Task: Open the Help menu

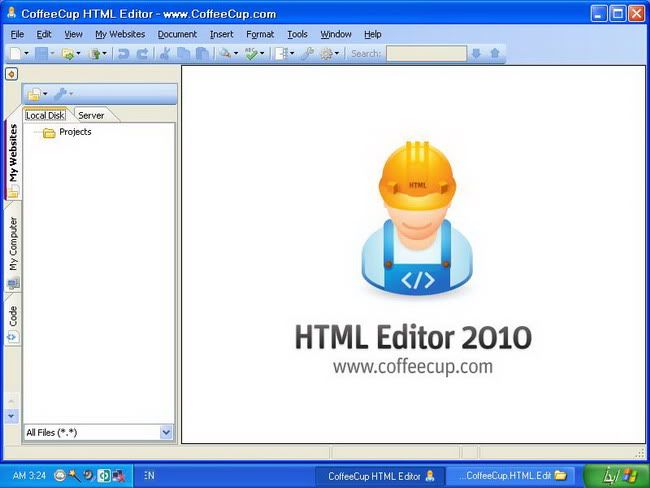Action: tap(373, 34)
